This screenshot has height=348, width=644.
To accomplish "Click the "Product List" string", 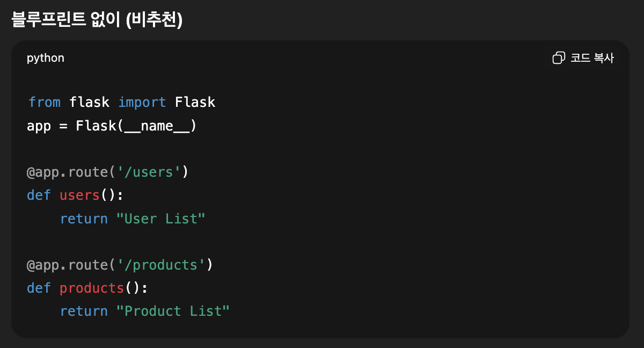I will click(173, 311).
